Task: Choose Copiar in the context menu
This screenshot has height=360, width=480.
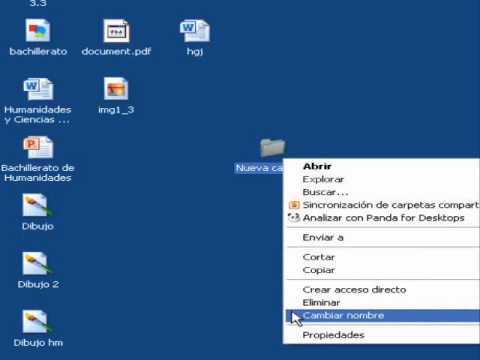Action: click(x=382, y=270)
